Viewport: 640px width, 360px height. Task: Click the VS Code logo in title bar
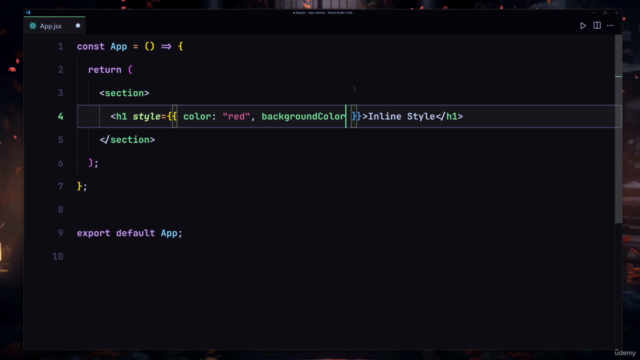[x=28, y=13]
